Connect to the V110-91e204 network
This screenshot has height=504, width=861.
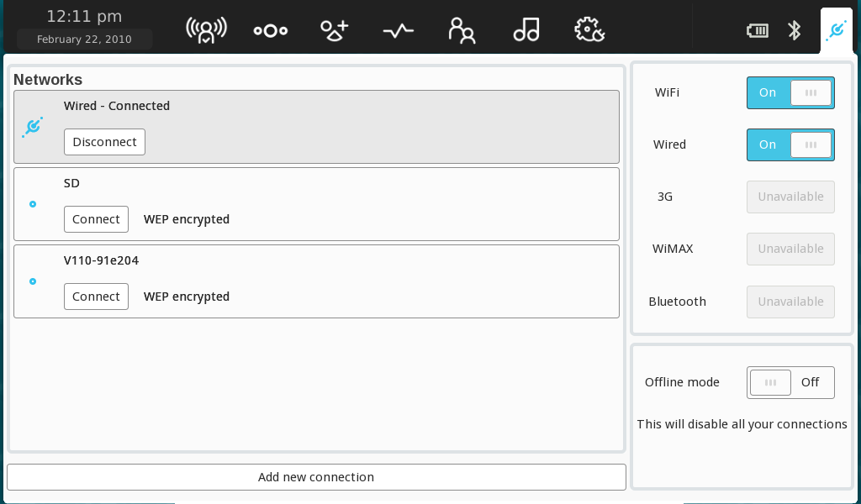96,297
